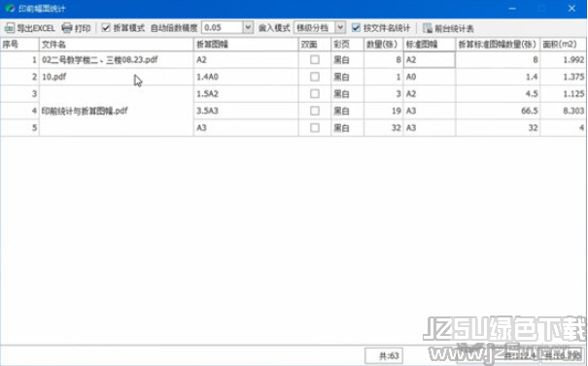Image resolution: width=588 pixels, height=366 pixels.
Task: Click the quantity 32 in 数量(张) column
Action: 384,128
